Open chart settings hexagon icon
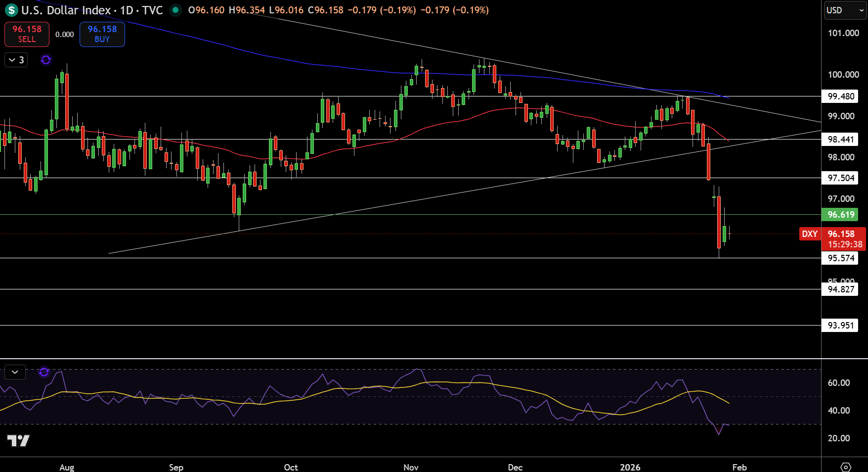 point(846,467)
